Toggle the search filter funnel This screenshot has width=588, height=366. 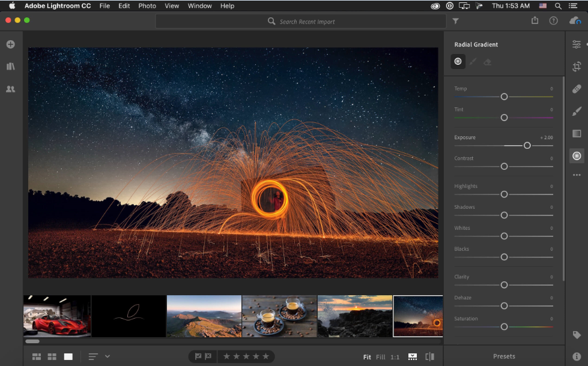455,21
